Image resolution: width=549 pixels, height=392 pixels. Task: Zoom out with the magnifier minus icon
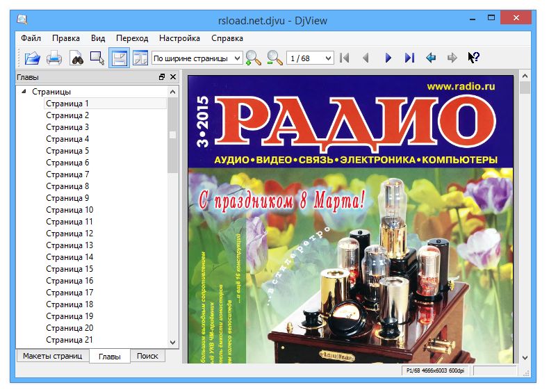tap(274, 58)
